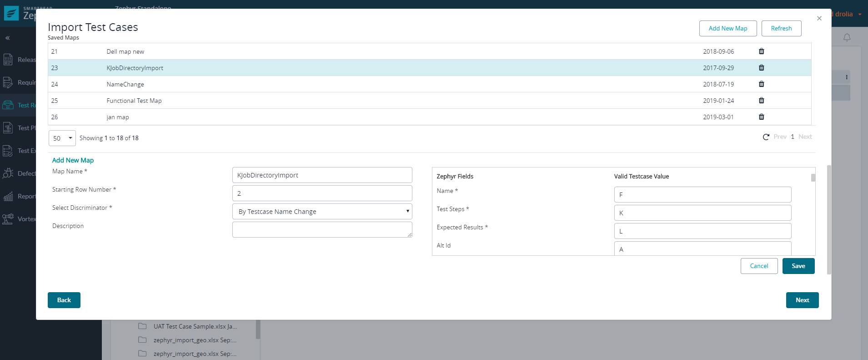Click the Starting Row Number field
The height and width of the screenshot is (360, 868).
pos(322,193)
